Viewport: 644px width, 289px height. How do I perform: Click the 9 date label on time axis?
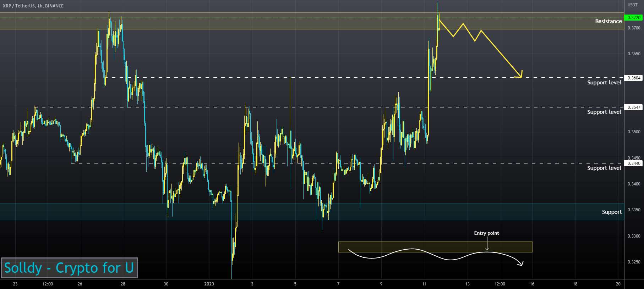[381, 284]
